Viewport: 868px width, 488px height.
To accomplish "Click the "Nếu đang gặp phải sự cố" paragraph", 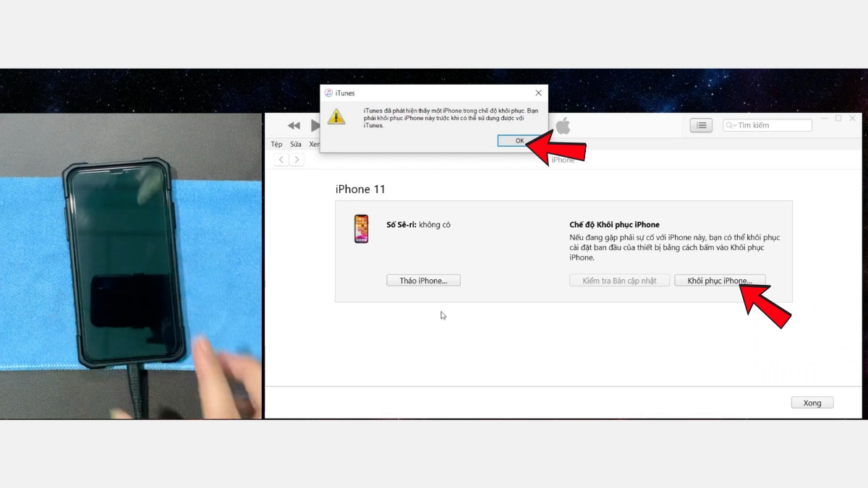I will tap(675, 247).
